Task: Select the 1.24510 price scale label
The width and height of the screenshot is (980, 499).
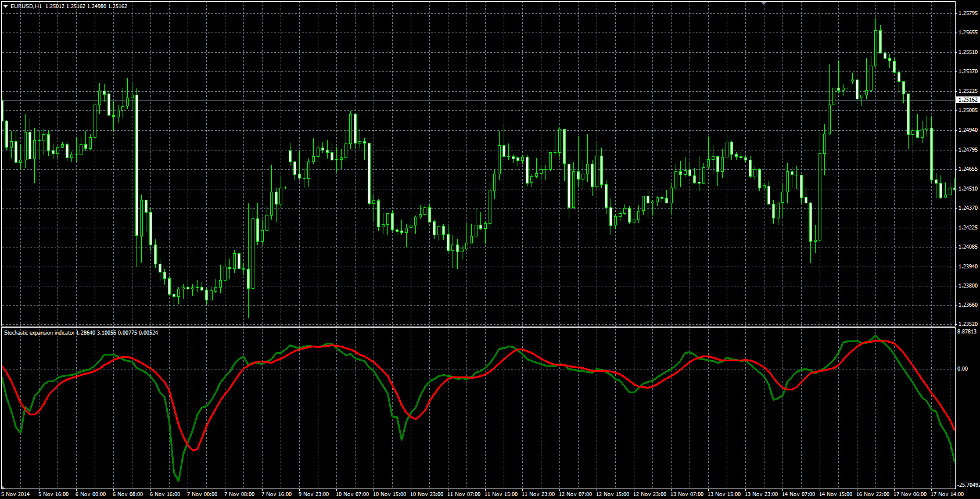Action: (967, 189)
